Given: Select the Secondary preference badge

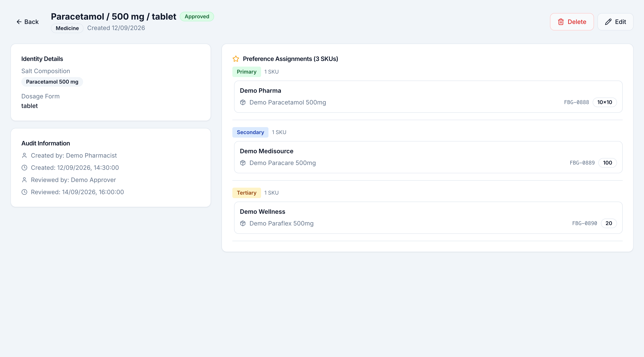Looking at the screenshot, I should [x=250, y=132].
